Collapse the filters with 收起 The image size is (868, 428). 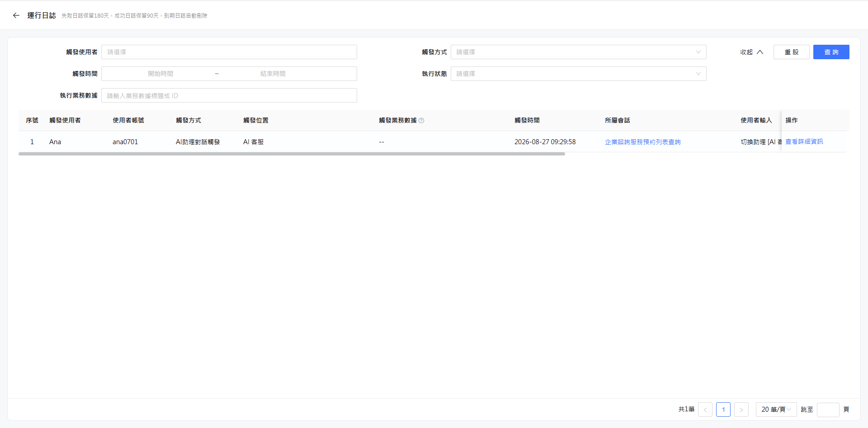tap(751, 52)
